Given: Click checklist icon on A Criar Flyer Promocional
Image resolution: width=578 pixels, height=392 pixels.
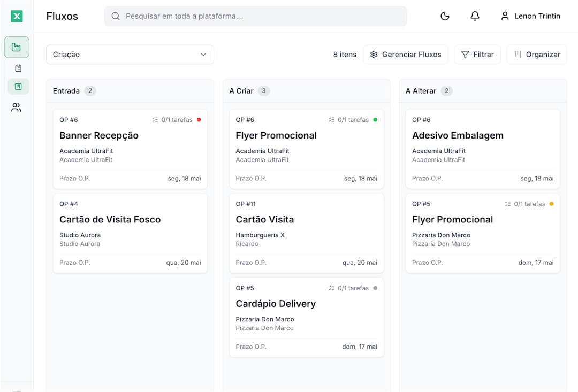Looking at the screenshot, I should [x=331, y=120].
